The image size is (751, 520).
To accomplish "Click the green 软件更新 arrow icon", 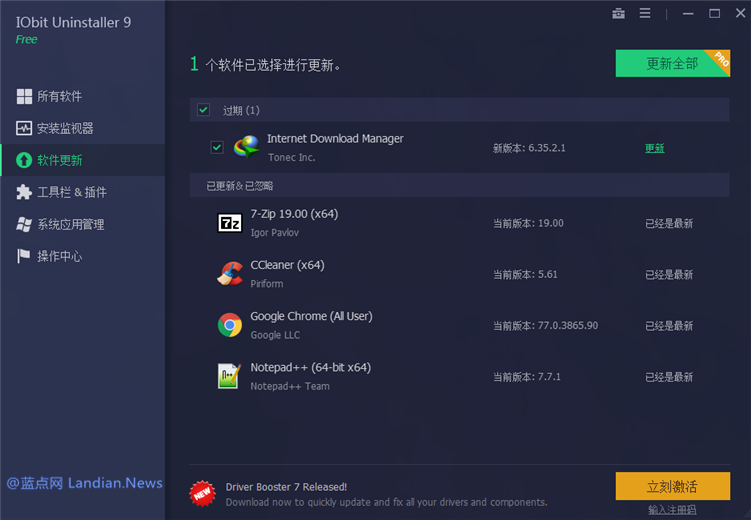I will click(x=24, y=160).
